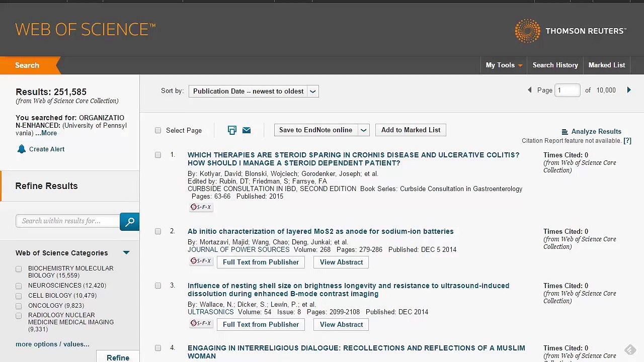Click 'Times Cited: 0' for result 1
Viewport: 644px width, 362px height.
[566, 155]
